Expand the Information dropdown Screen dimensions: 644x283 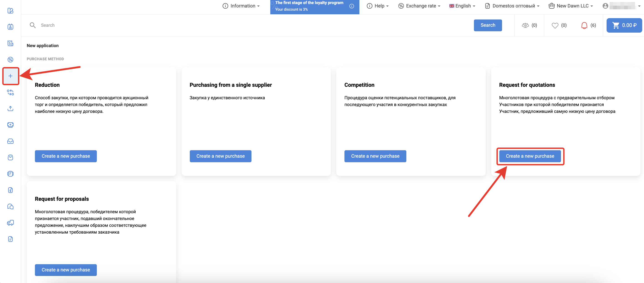pos(241,6)
